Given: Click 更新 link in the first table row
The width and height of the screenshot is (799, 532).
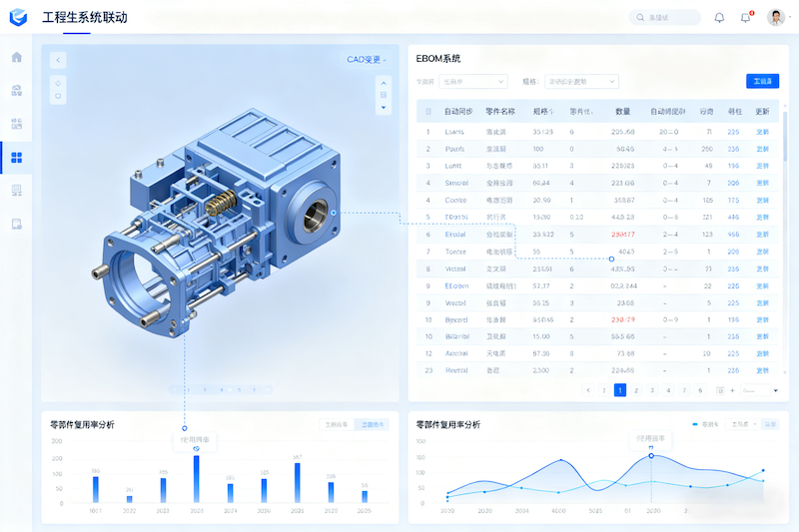Looking at the screenshot, I should [763, 132].
